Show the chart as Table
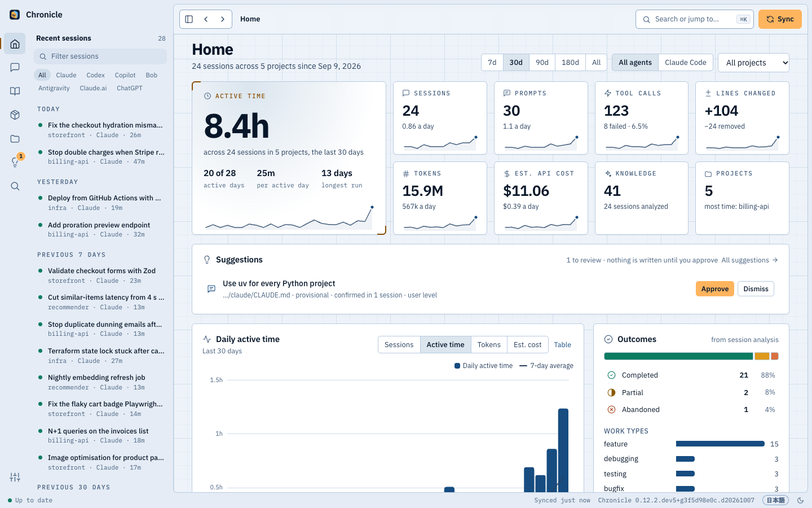This screenshot has width=812, height=508. pos(563,345)
